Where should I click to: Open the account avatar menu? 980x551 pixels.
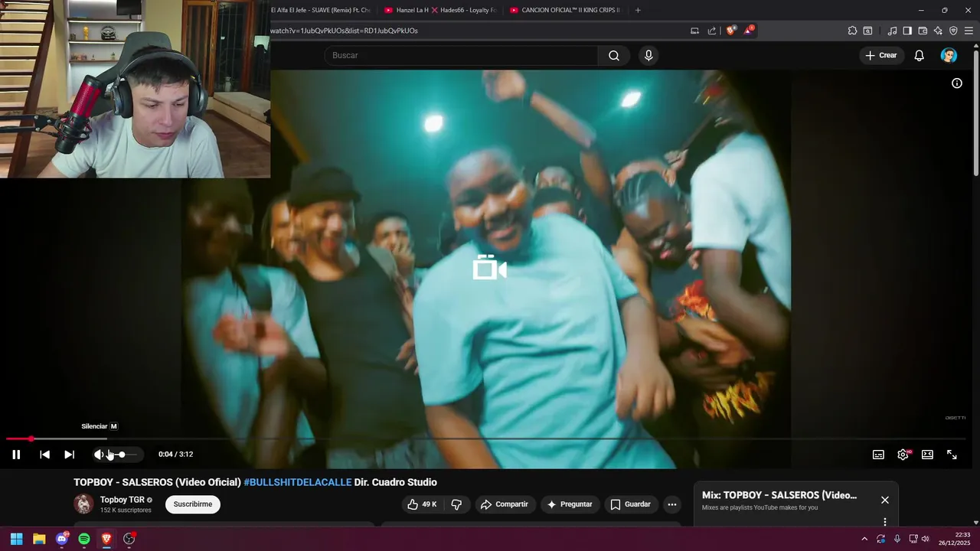pos(949,55)
